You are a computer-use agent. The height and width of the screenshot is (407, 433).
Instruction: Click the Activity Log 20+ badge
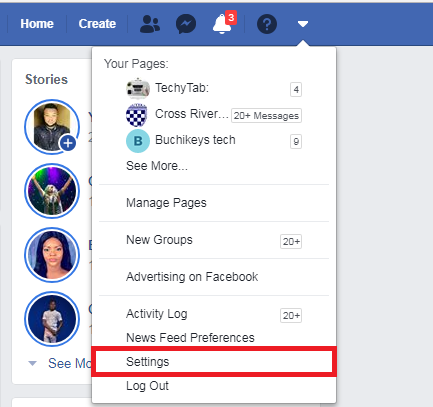(x=291, y=315)
